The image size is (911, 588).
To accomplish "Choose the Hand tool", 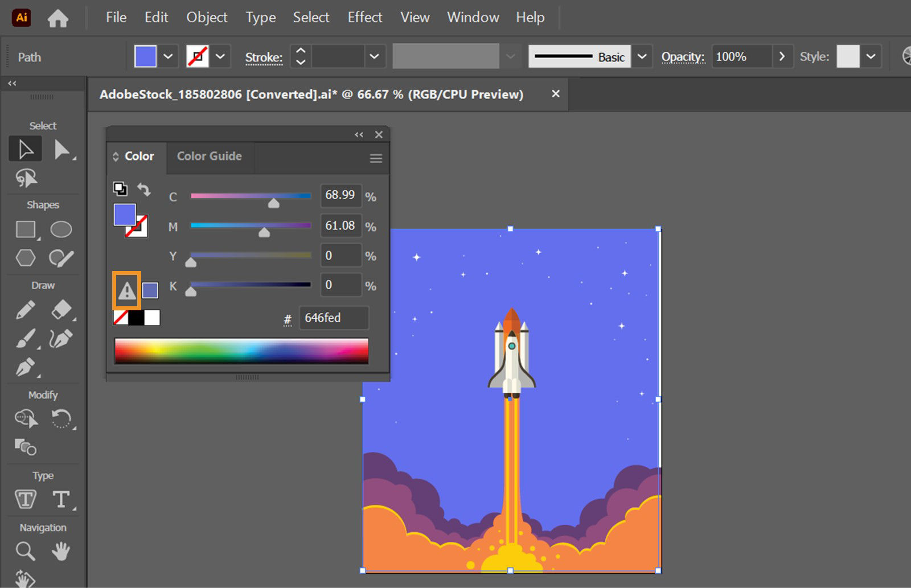I will [x=60, y=551].
